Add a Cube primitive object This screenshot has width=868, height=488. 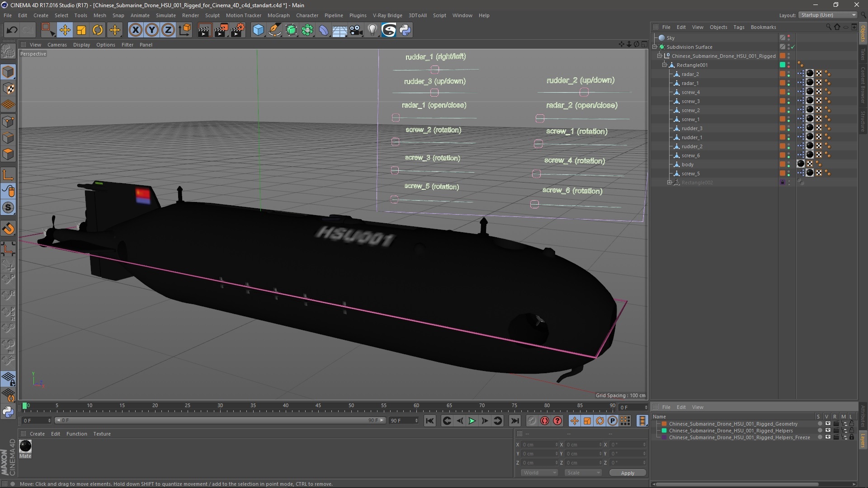pyautogui.click(x=258, y=30)
